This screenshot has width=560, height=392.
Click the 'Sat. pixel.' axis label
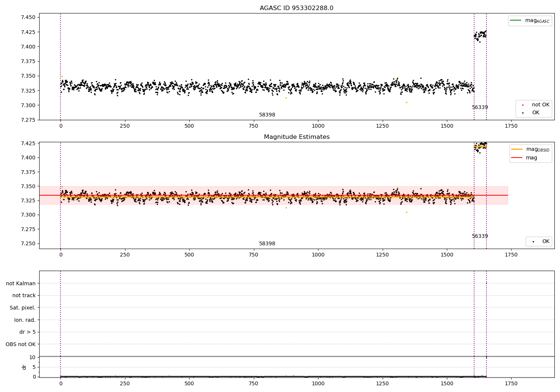pos(23,308)
